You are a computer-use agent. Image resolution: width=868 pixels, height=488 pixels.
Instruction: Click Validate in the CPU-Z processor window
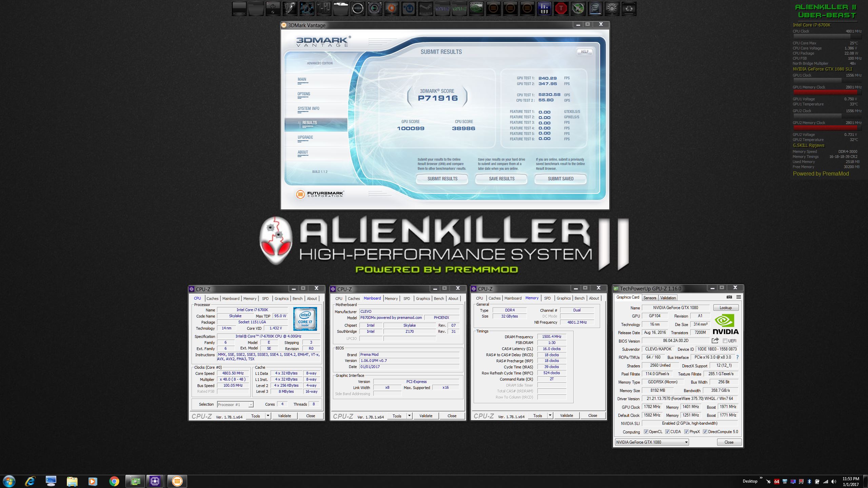click(x=284, y=416)
